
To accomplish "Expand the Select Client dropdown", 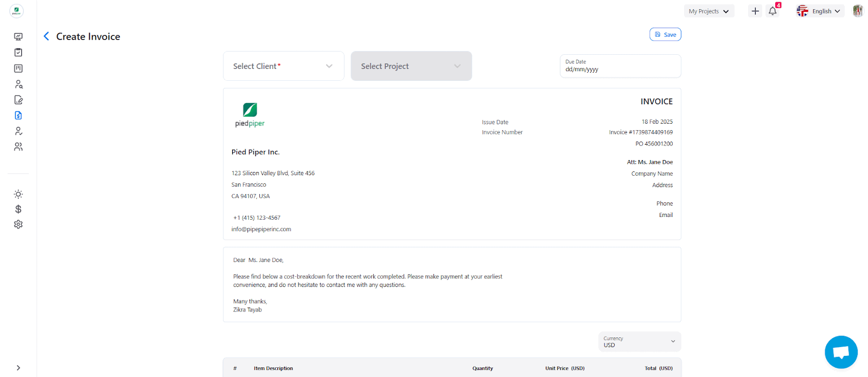I will point(283,66).
